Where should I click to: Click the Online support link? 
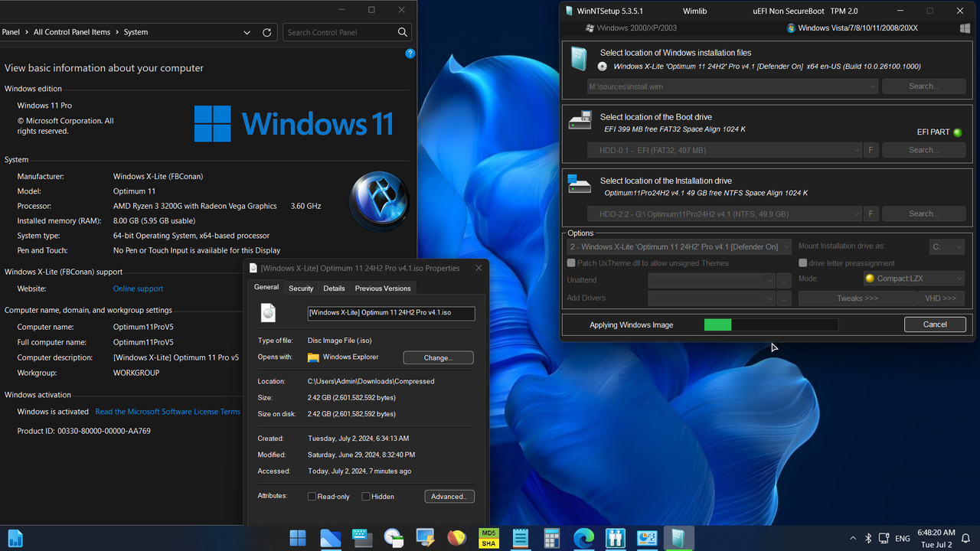138,289
